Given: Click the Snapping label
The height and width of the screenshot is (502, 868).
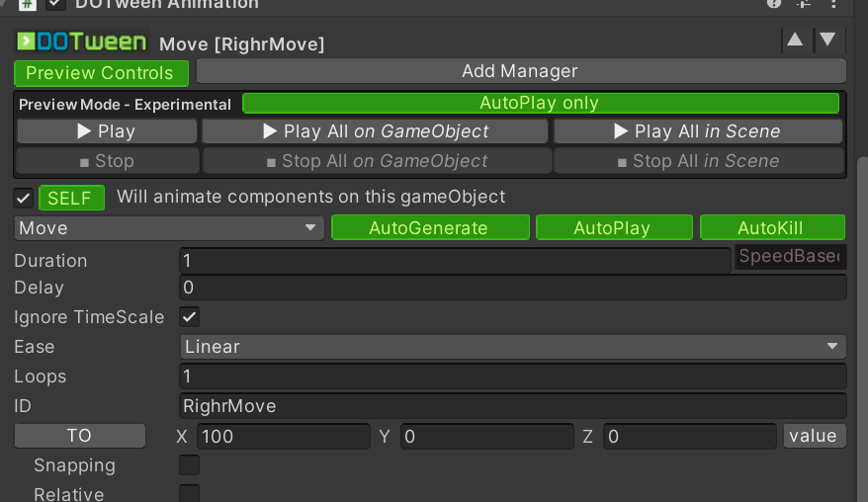Looking at the screenshot, I should 75,466.
